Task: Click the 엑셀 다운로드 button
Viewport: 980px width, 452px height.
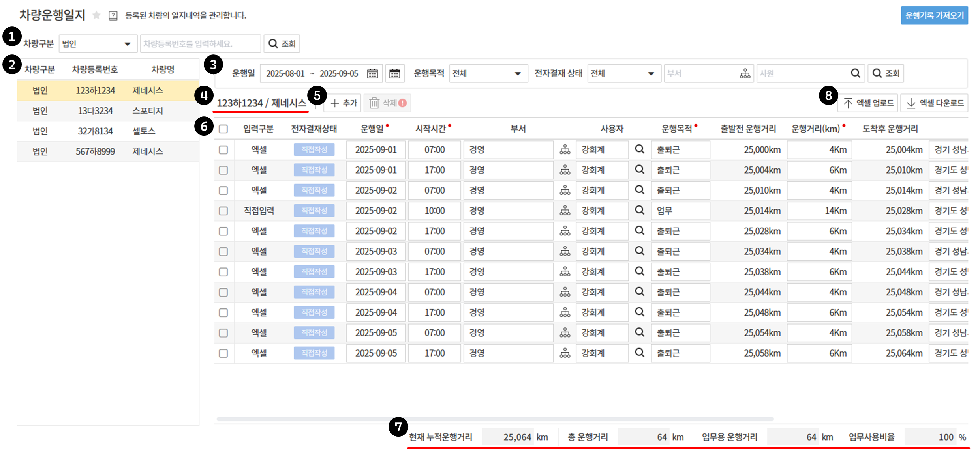Action: [x=934, y=103]
